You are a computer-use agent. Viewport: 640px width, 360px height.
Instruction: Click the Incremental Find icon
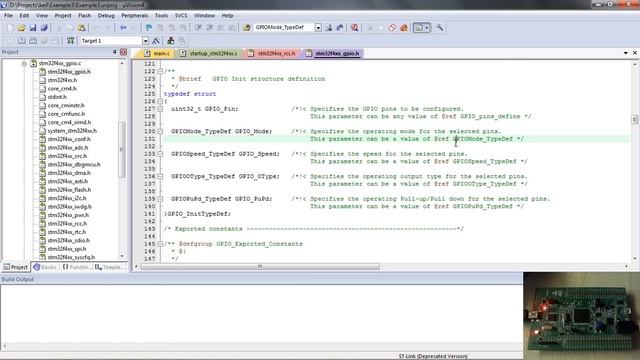pos(340,28)
